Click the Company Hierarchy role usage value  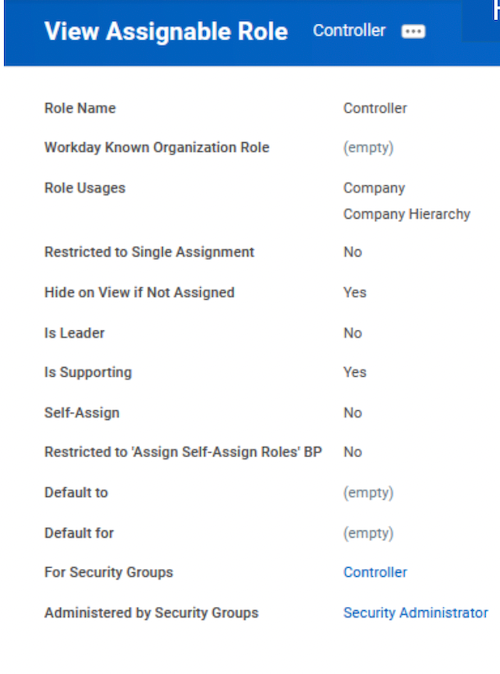click(407, 214)
